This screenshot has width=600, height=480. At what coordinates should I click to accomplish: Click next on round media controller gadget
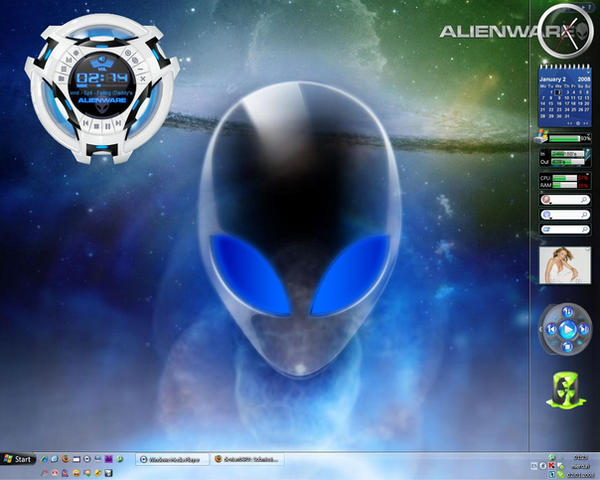[x=584, y=329]
